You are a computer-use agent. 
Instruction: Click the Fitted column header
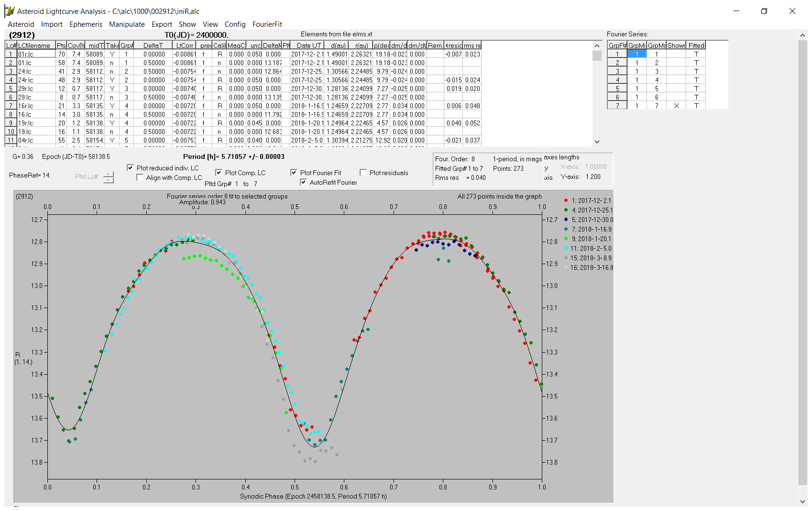(696, 45)
